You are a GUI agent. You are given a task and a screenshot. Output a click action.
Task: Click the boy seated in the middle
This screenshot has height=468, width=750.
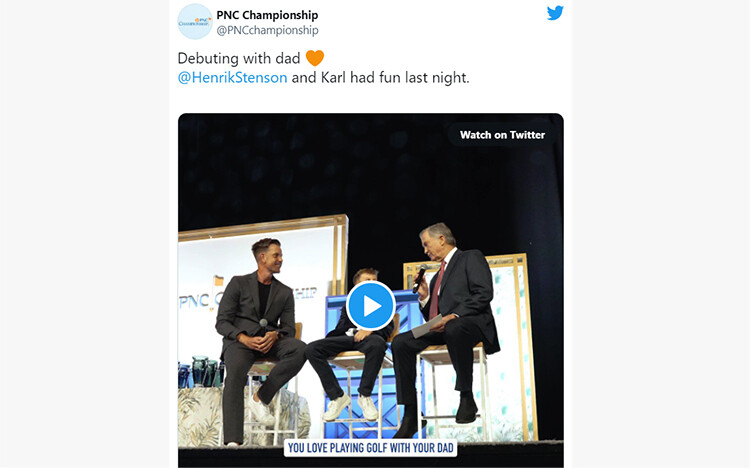[x=351, y=345]
